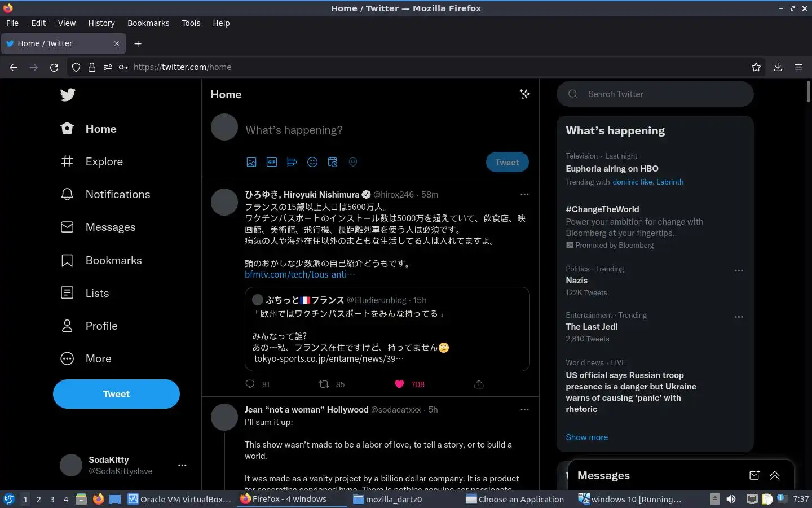Click SodaKitty account avatar
Screen dimensions: 812x508
click(x=71, y=465)
